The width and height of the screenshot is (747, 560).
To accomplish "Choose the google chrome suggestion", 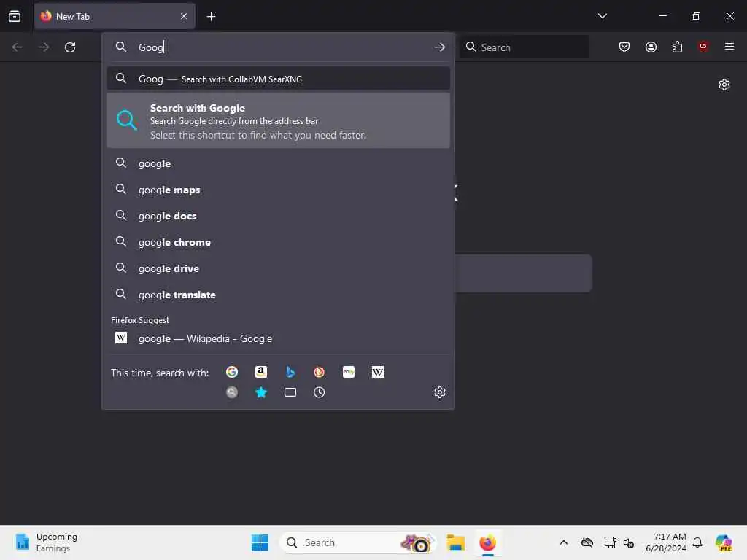I will (279, 242).
